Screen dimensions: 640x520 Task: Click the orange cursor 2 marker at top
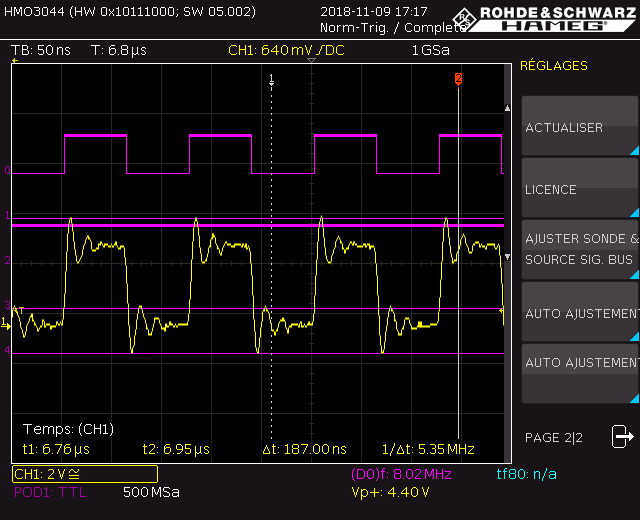(458, 78)
